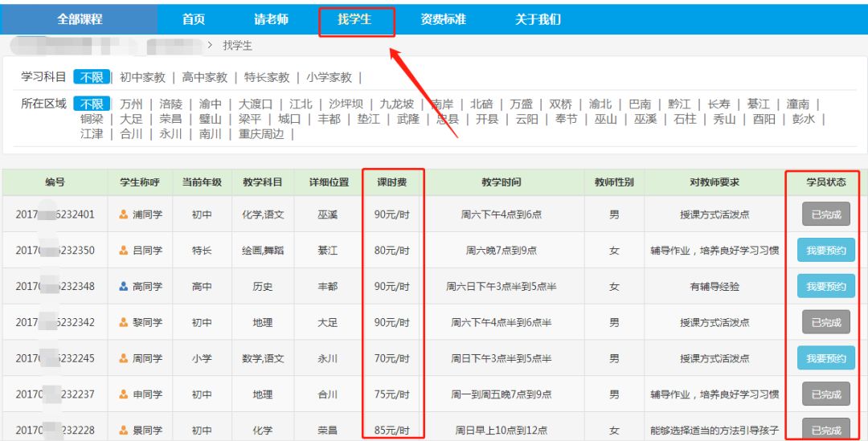The image size is (868, 441).
Task: Choose the 铜梁 region
Action: (x=92, y=119)
